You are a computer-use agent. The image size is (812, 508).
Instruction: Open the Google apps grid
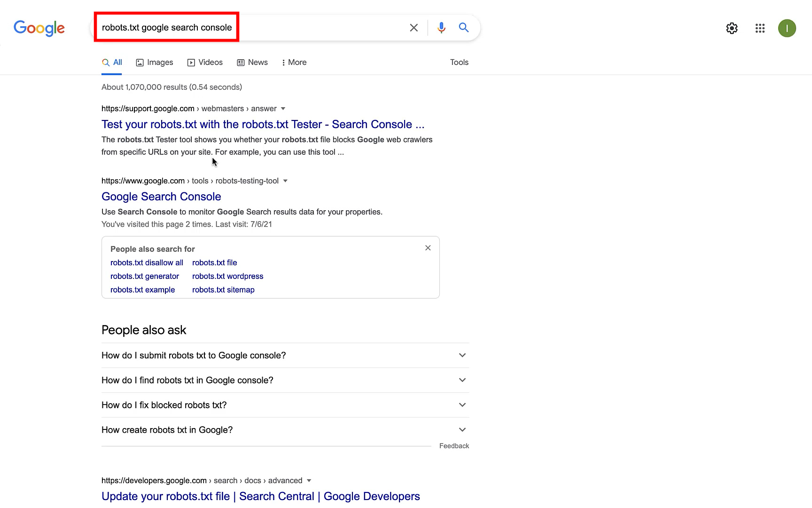pyautogui.click(x=760, y=28)
